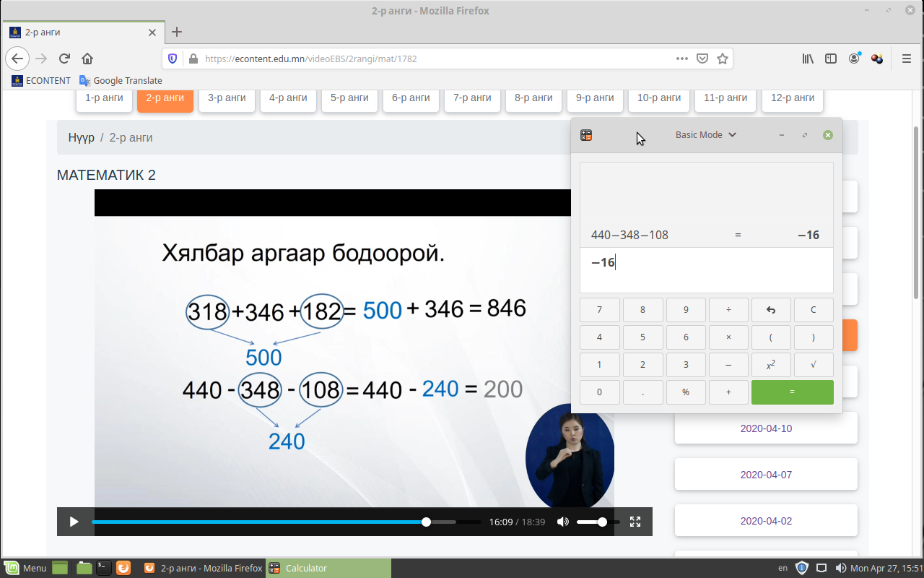Switch to the 7-р анги tab

pos(472,98)
